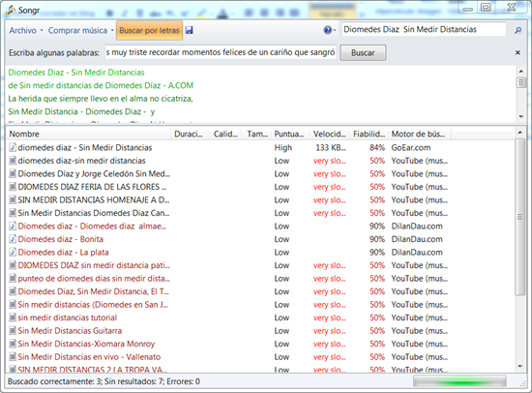The height and width of the screenshot is (393, 532).
Task: Click video icon of 'diomedes diaz-sin medir distancias'
Action: [x=13, y=161]
